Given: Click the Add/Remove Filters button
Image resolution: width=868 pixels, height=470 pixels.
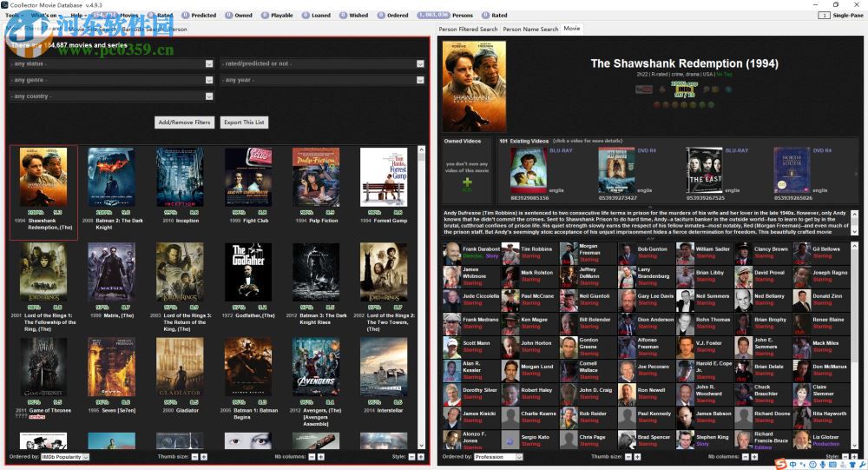Looking at the screenshot, I should 184,122.
